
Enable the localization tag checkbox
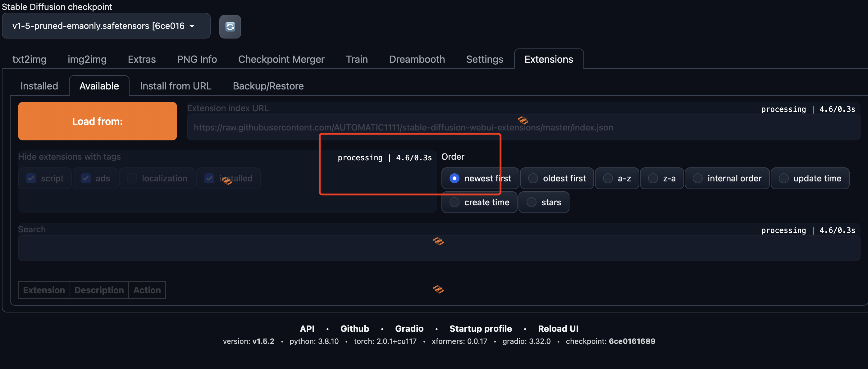point(132,178)
